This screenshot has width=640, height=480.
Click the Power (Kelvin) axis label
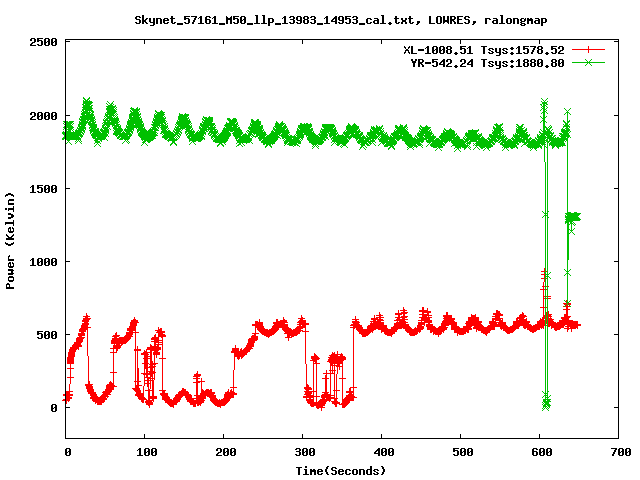(10, 241)
